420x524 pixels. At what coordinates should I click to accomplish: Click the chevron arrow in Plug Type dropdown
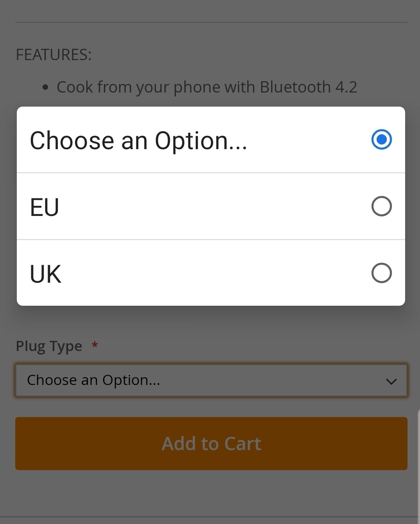pyautogui.click(x=391, y=381)
